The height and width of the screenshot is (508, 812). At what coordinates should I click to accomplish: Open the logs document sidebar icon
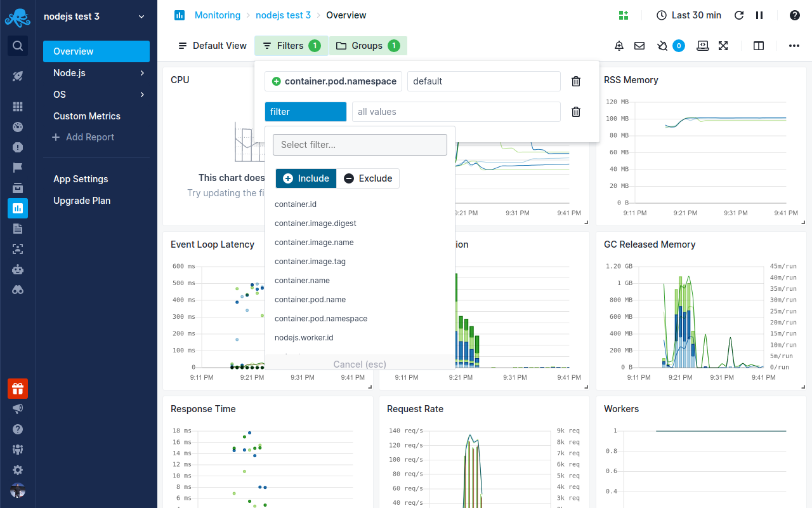18,229
